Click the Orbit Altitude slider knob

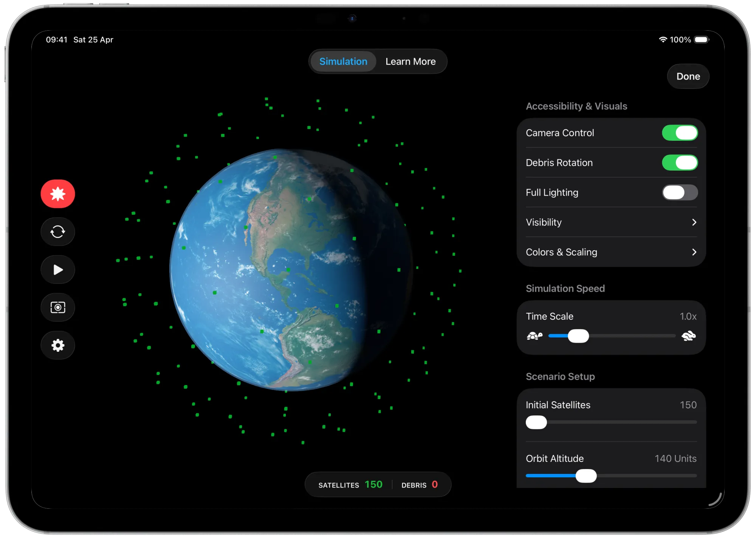(586, 476)
